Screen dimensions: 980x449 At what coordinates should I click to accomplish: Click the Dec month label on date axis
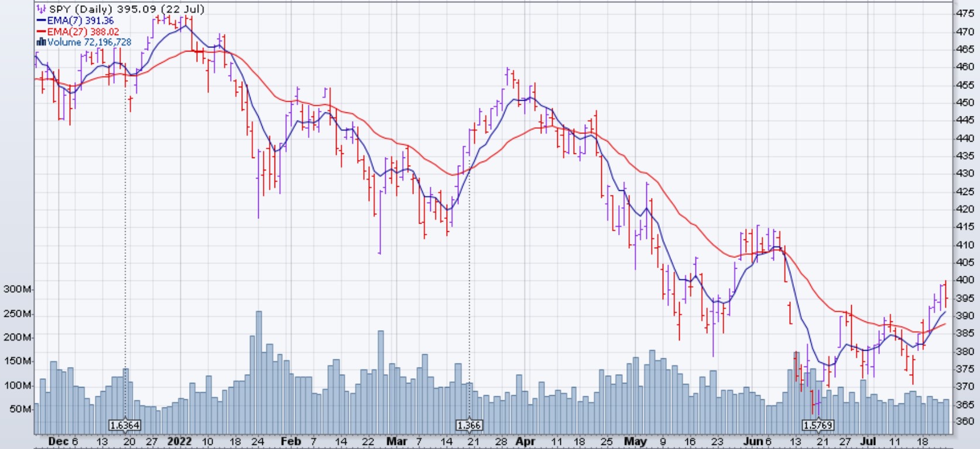[58, 441]
